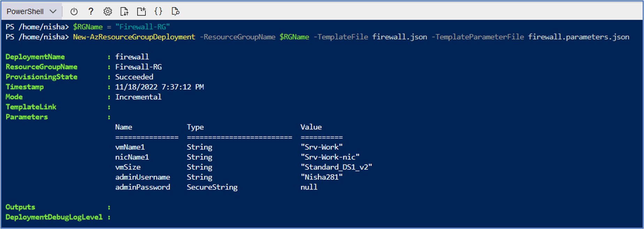This screenshot has width=644, height=229.
Task: Restart the Cloud Shell session
Action: coord(73,11)
